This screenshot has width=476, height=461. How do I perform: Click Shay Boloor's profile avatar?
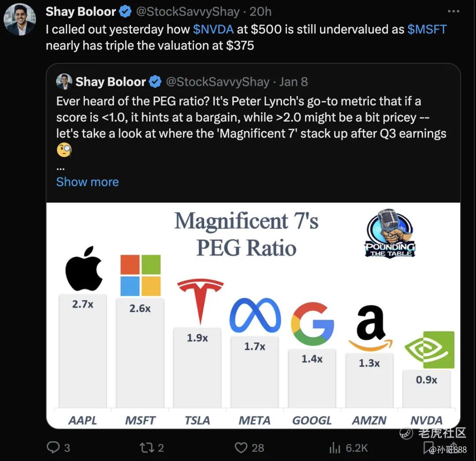click(20, 20)
